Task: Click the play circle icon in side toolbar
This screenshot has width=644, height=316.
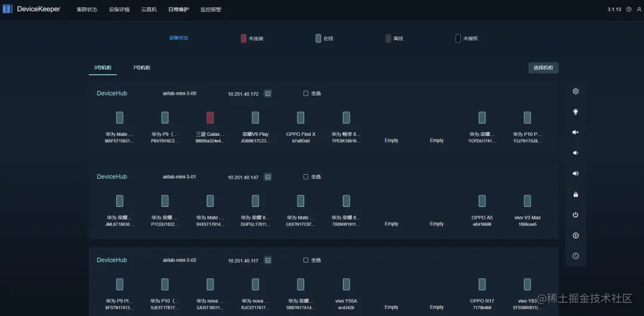Action: pos(575,236)
